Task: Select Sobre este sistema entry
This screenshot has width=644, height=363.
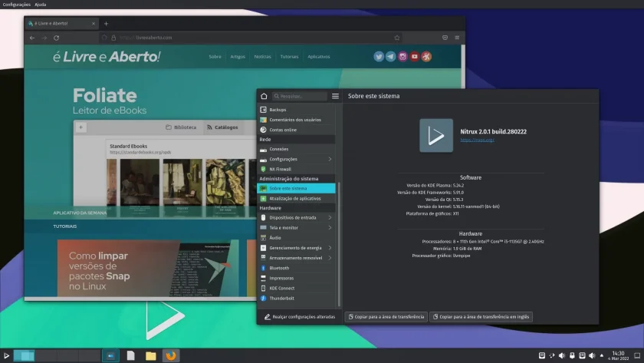Action: point(296,188)
